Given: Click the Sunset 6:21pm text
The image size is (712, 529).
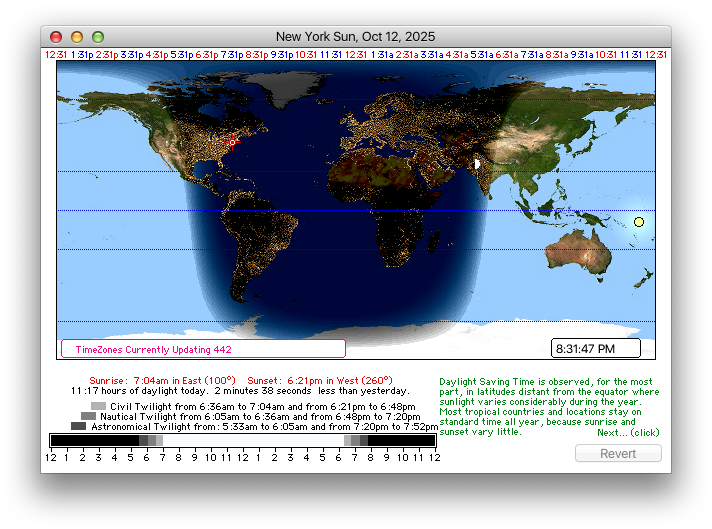Looking at the screenshot, I should pos(283,380).
